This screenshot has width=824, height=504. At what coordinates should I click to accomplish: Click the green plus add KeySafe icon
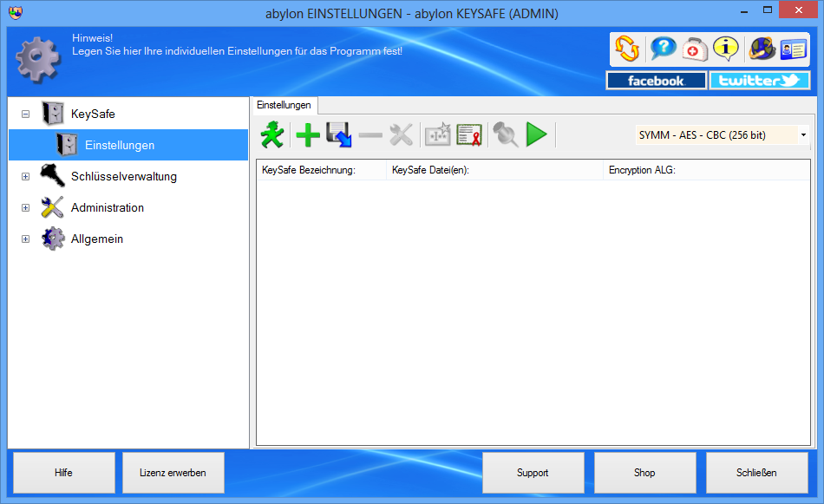tap(307, 134)
